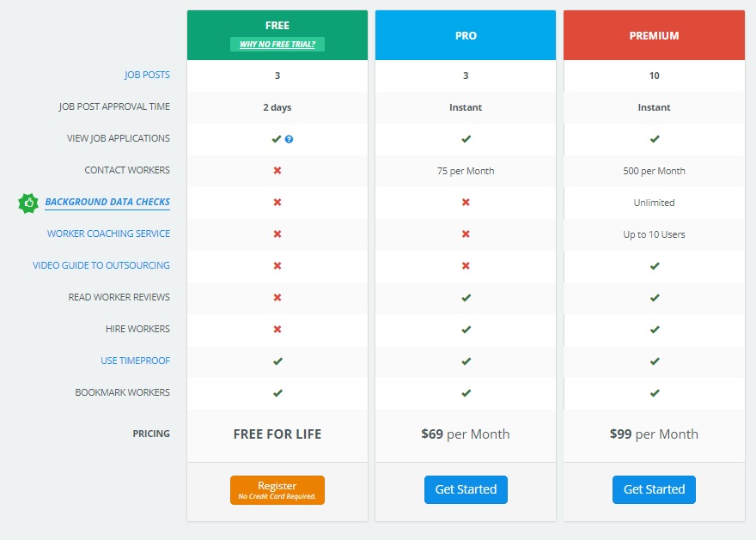Click the Pro checkmark for Hire Workers

[x=466, y=330]
